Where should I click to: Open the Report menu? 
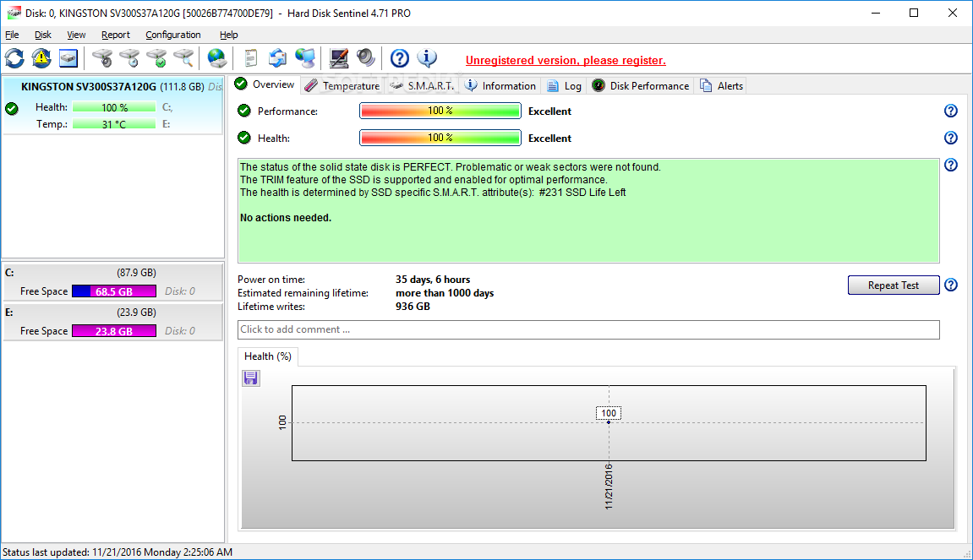116,35
